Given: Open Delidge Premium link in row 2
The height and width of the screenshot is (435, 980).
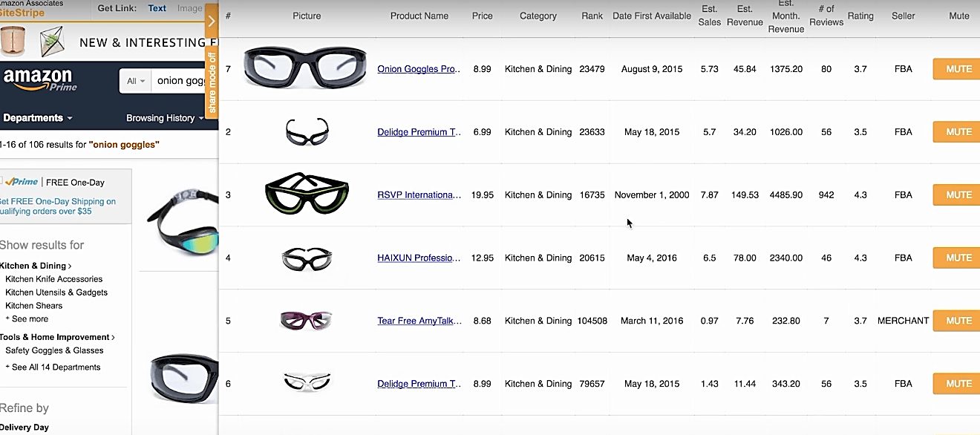Looking at the screenshot, I should point(419,132).
